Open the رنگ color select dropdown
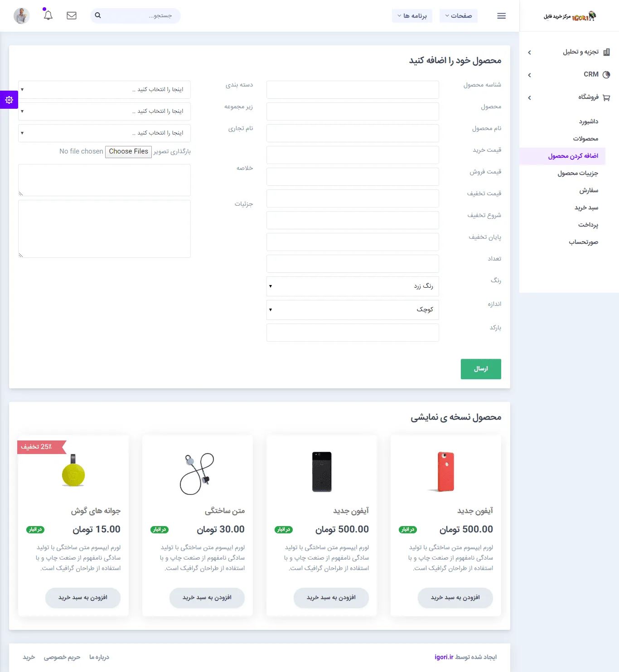This screenshot has width=619, height=672. (353, 286)
